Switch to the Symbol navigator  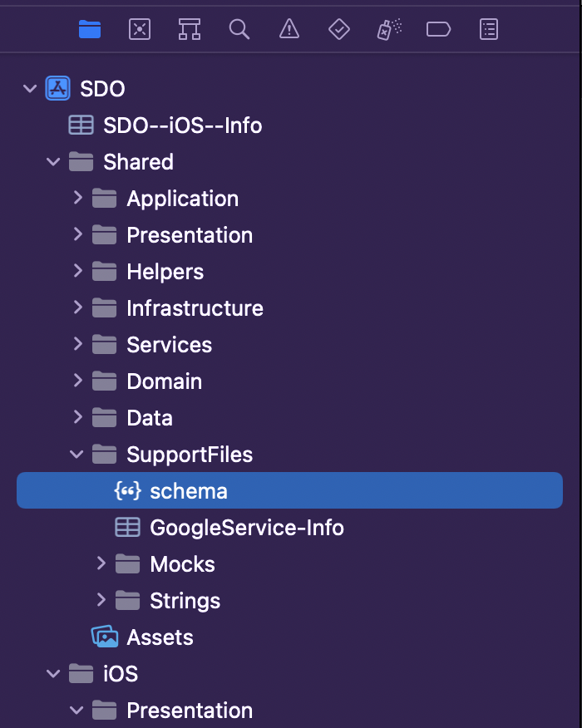point(190,30)
